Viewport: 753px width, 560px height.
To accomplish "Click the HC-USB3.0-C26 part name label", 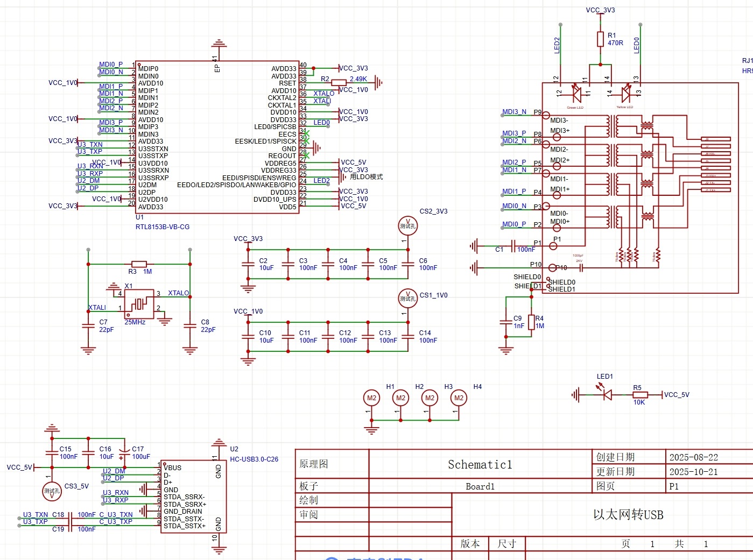I will point(254,459).
